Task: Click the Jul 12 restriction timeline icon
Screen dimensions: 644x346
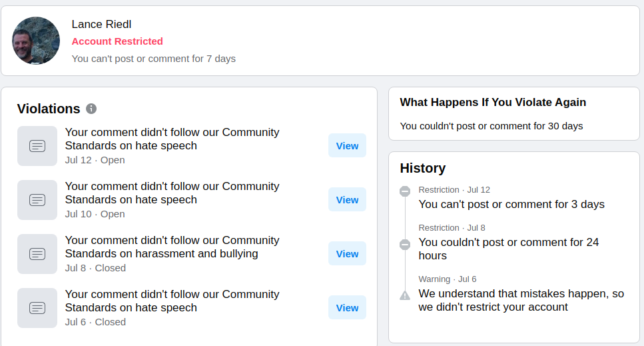Action: (405, 191)
